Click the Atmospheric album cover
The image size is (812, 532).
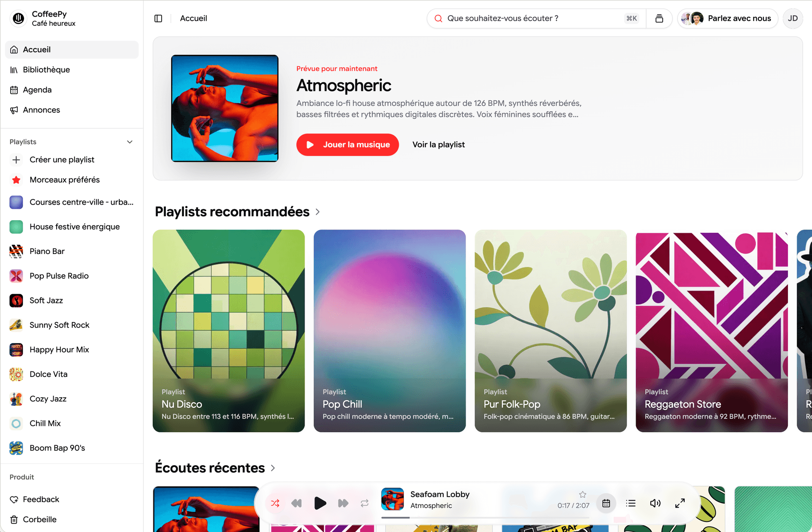225,109
